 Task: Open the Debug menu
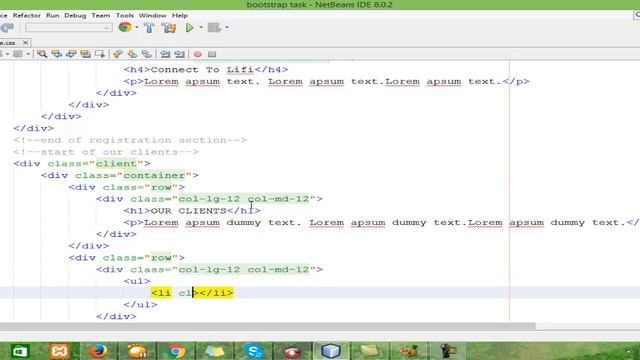point(75,15)
